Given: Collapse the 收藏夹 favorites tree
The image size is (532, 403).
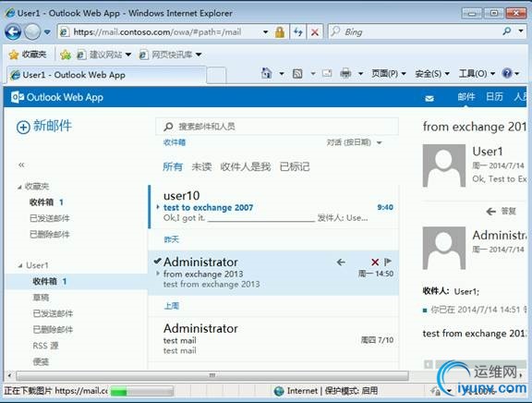Looking at the screenshot, I should (19, 187).
